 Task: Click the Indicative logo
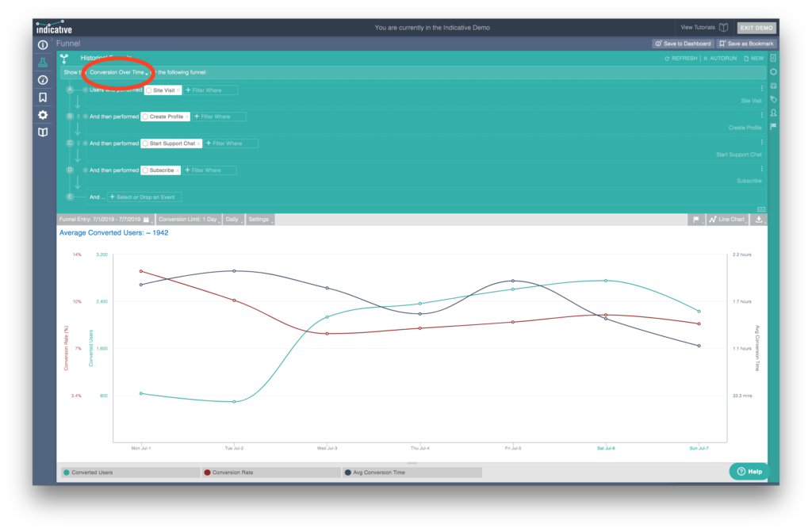pos(54,28)
